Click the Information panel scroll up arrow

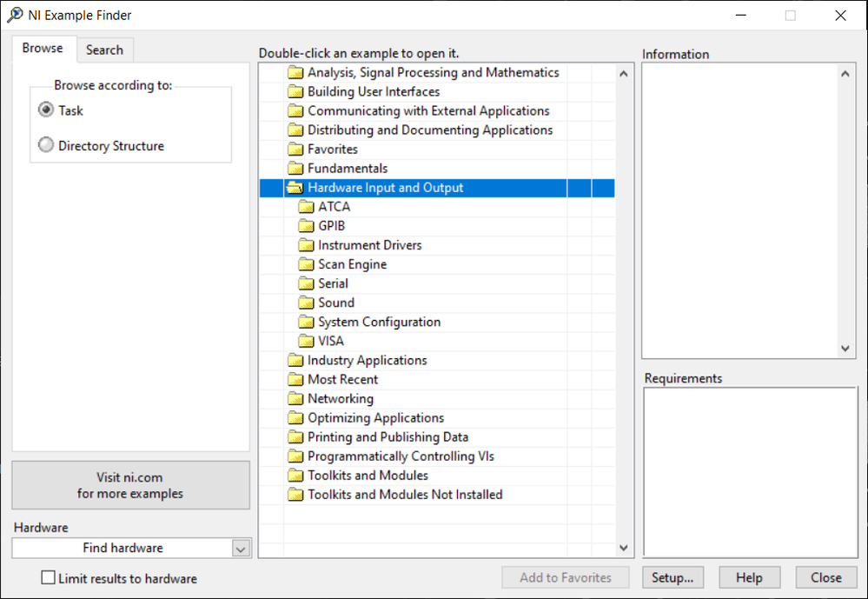pyautogui.click(x=845, y=74)
